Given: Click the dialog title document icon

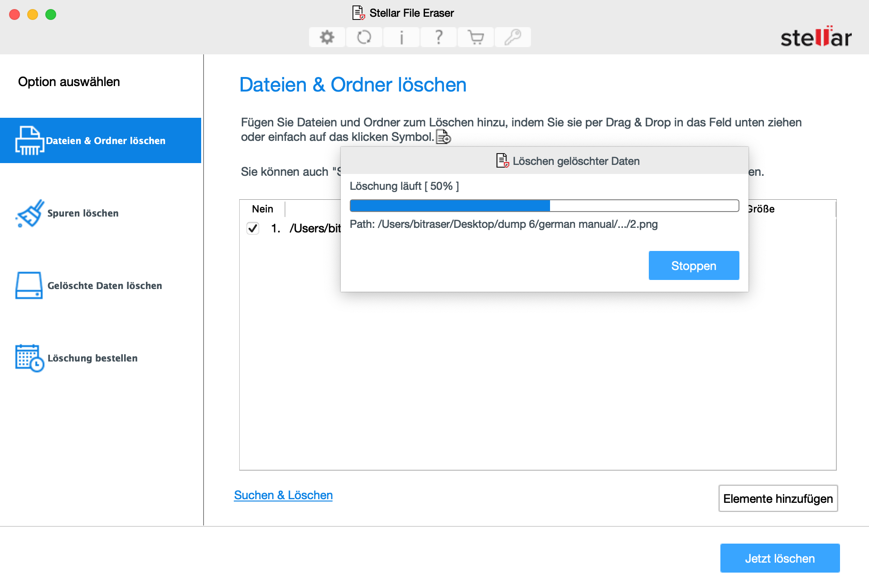Looking at the screenshot, I should point(502,161).
